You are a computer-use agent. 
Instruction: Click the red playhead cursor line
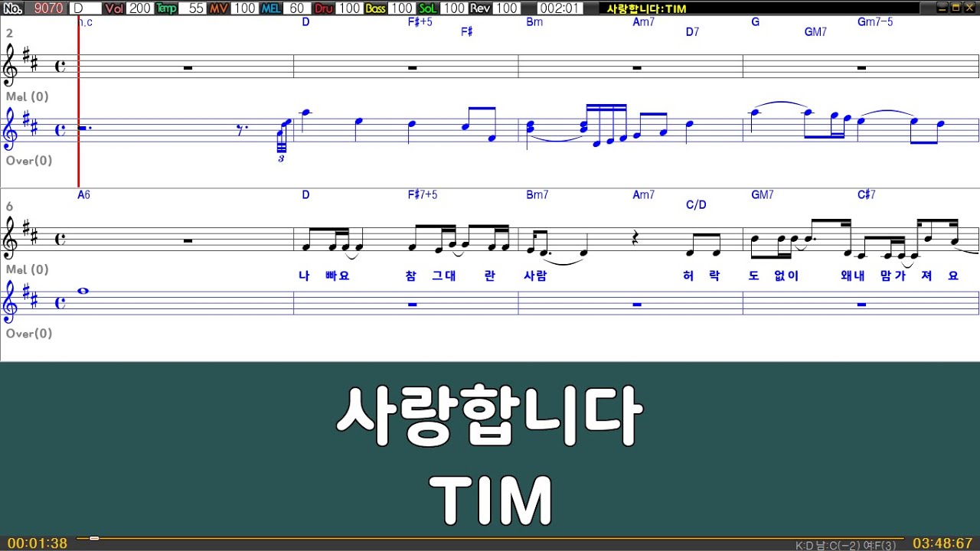[x=78, y=102]
